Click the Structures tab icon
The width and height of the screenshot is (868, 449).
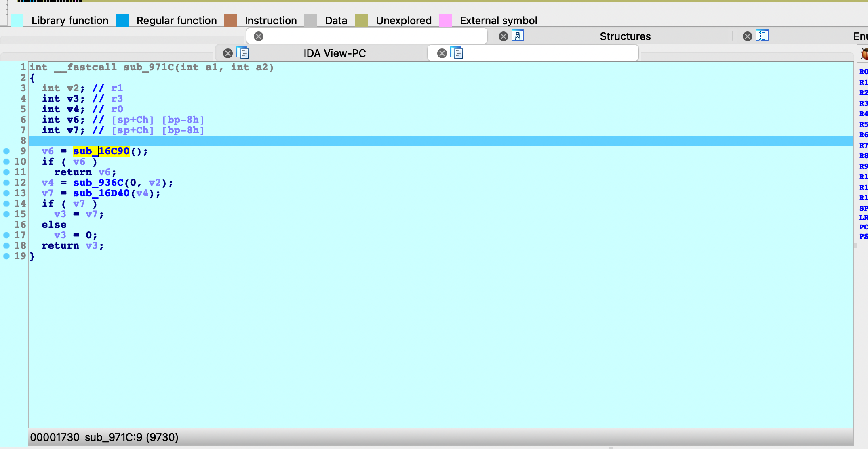(518, 36)
